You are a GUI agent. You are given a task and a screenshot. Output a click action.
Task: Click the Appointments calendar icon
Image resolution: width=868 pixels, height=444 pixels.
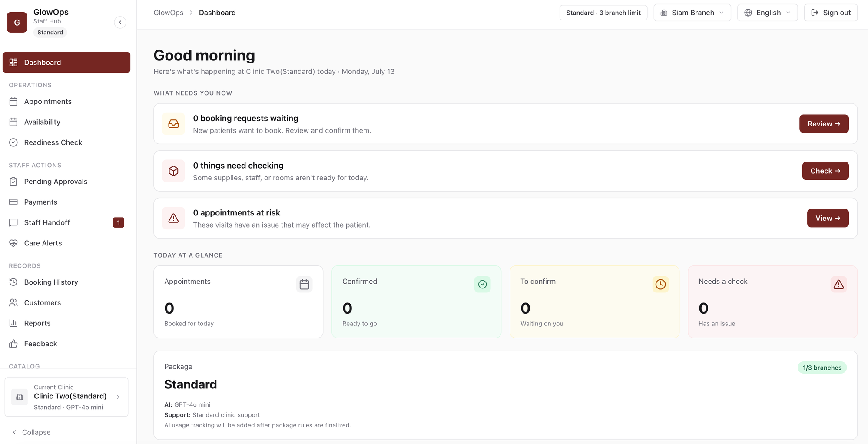tap(13, 101)
